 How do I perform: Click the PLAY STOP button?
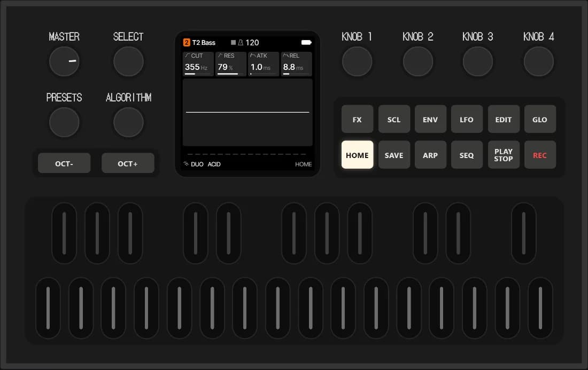click(x=503, y=155)
